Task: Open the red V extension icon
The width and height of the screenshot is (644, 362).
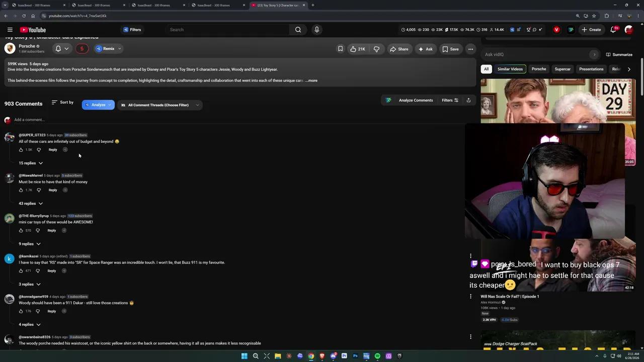Action: 556,30
